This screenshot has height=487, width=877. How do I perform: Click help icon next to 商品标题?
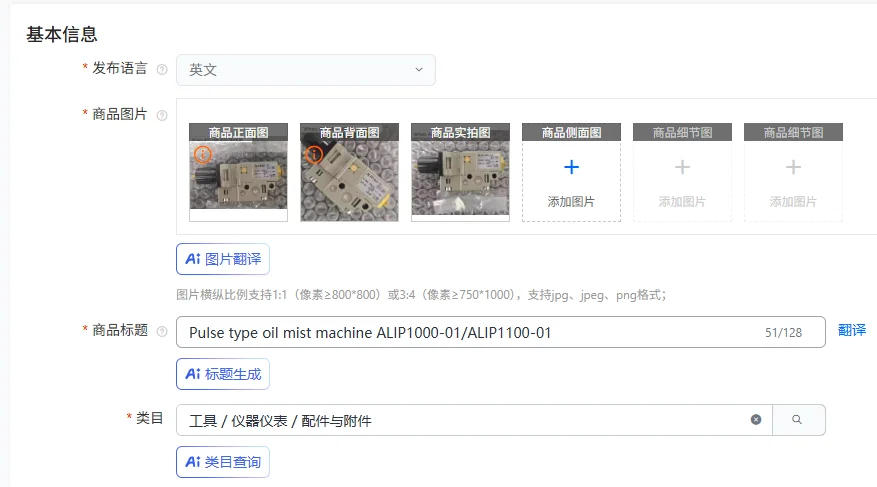pyautogui.click(x=162, y=332)
